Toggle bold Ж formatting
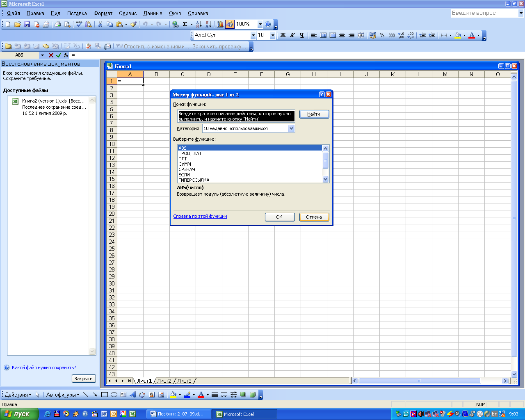 tap(283, 35)
